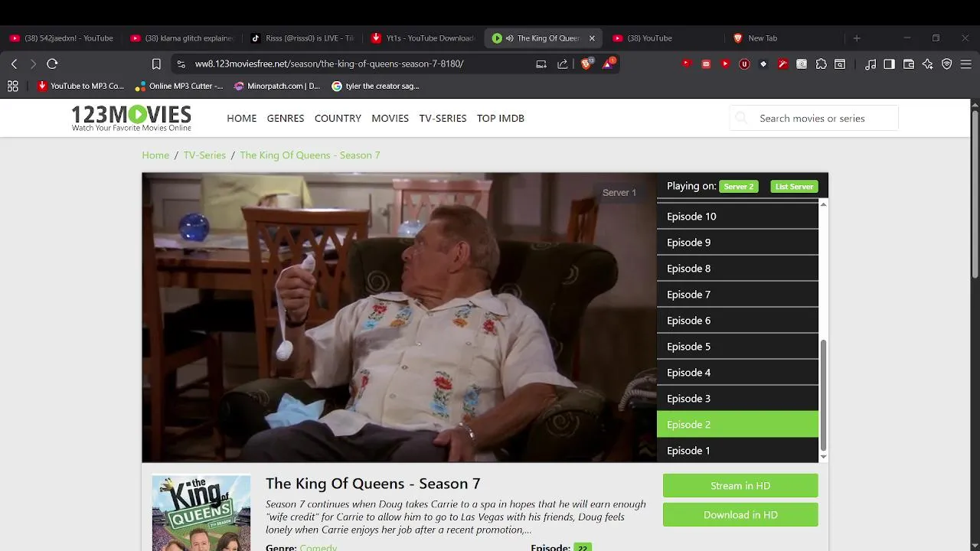Switch to the New Tab tab
This screenshot has width=980, height=551.
[x=784, y=38]
